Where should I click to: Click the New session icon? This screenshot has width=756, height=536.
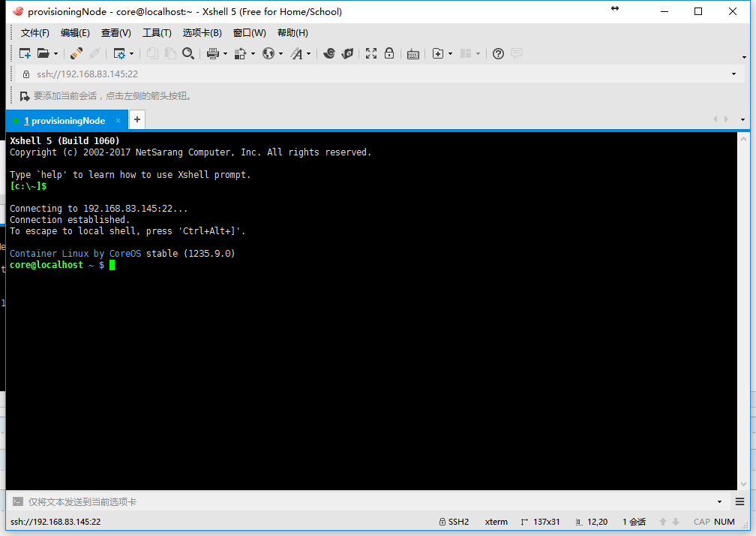coord(25,53)
